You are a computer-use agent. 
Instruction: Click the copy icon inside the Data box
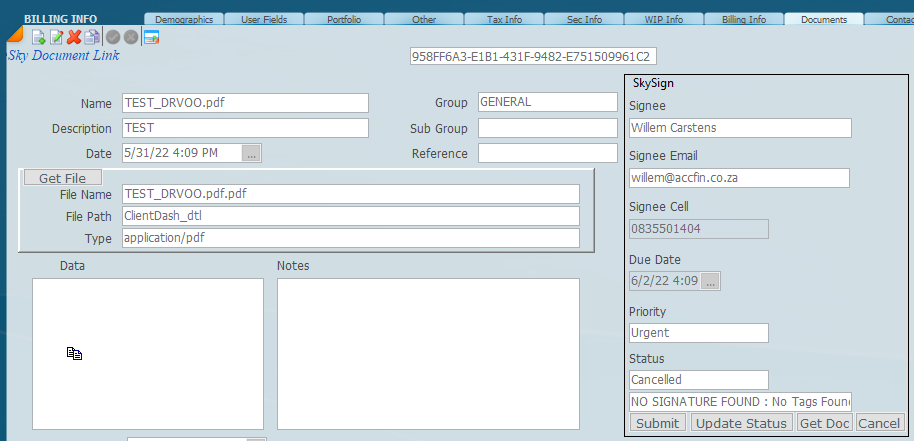click(74, 353)
